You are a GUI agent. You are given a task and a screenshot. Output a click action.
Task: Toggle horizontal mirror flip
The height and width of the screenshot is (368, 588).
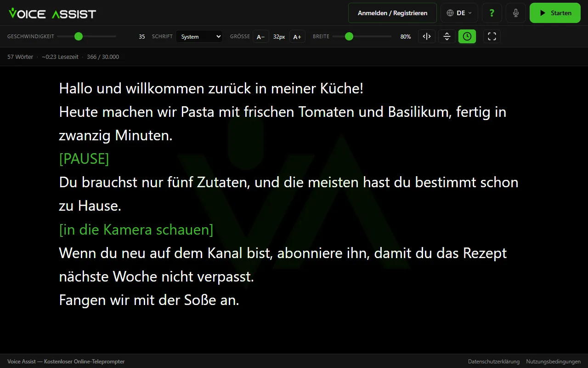pyautogui.click(x=427, y=36)
